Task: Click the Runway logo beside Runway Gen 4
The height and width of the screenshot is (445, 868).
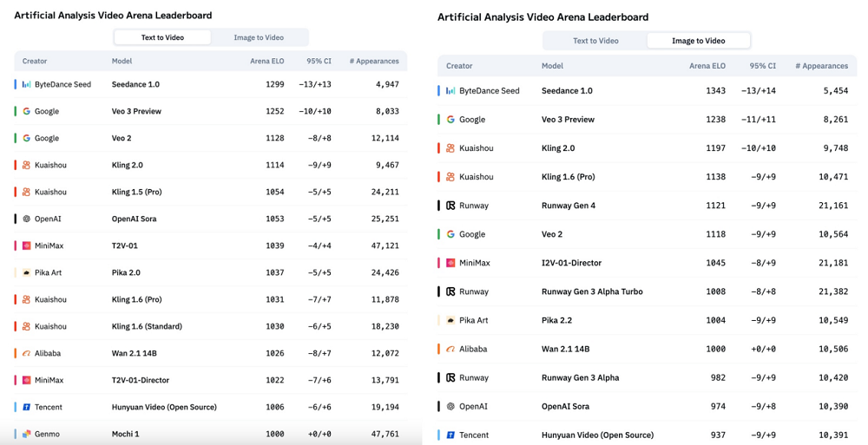Action: [450, 206]
